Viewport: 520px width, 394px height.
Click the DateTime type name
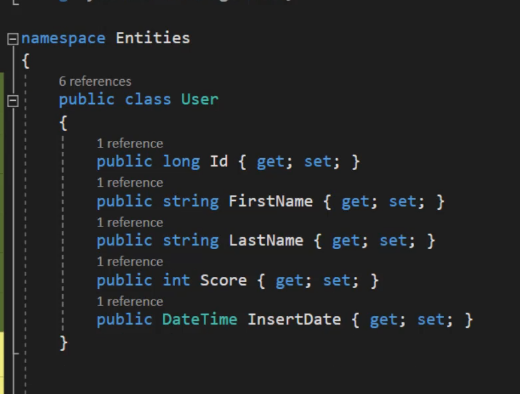[200, 319]
